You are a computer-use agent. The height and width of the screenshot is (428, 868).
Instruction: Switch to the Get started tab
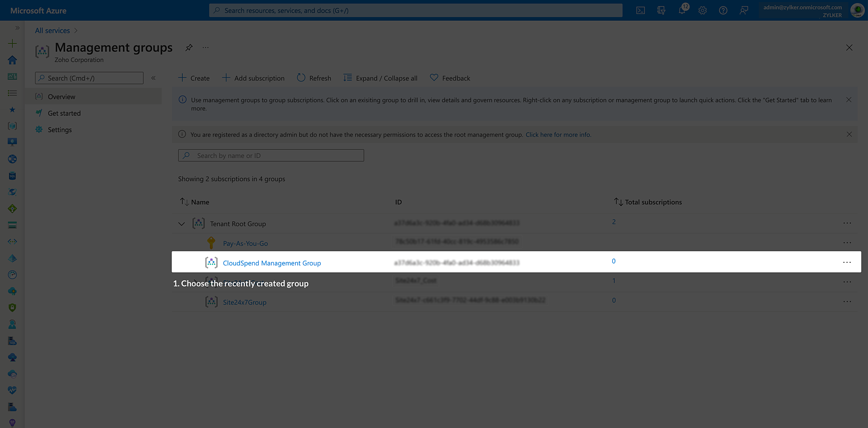tap(63, 113)
